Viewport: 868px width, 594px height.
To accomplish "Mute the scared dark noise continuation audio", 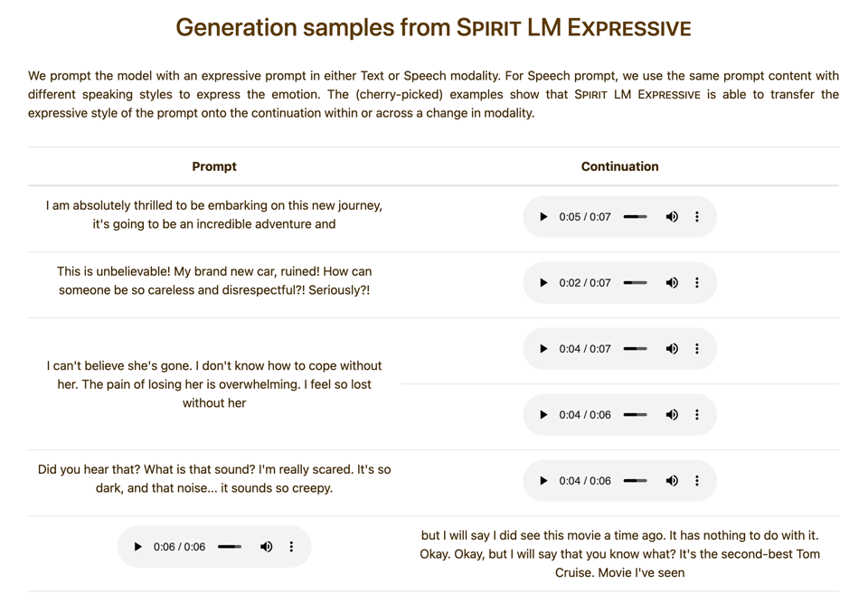I will (672, 481).
